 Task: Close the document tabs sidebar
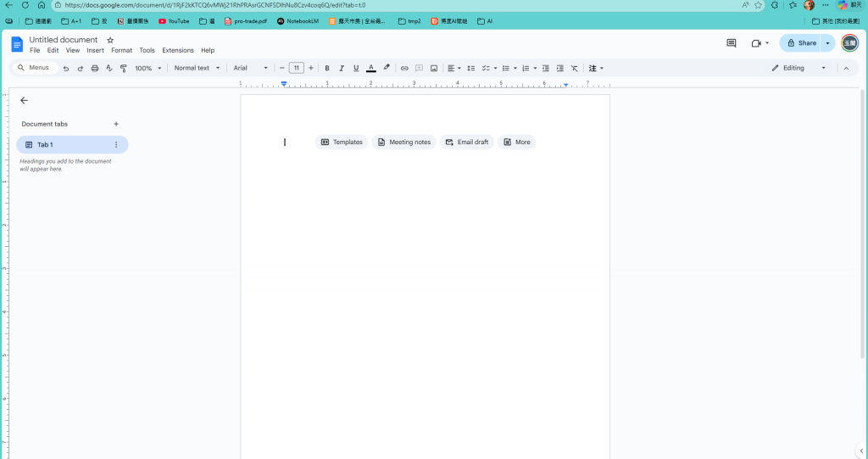coord(24,100)
